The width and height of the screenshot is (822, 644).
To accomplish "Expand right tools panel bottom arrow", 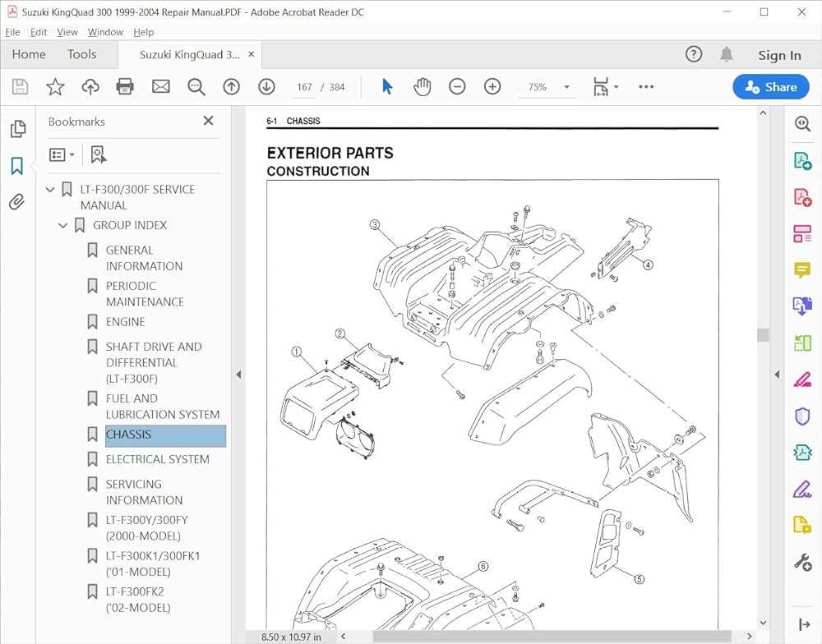I will (804, 624).
